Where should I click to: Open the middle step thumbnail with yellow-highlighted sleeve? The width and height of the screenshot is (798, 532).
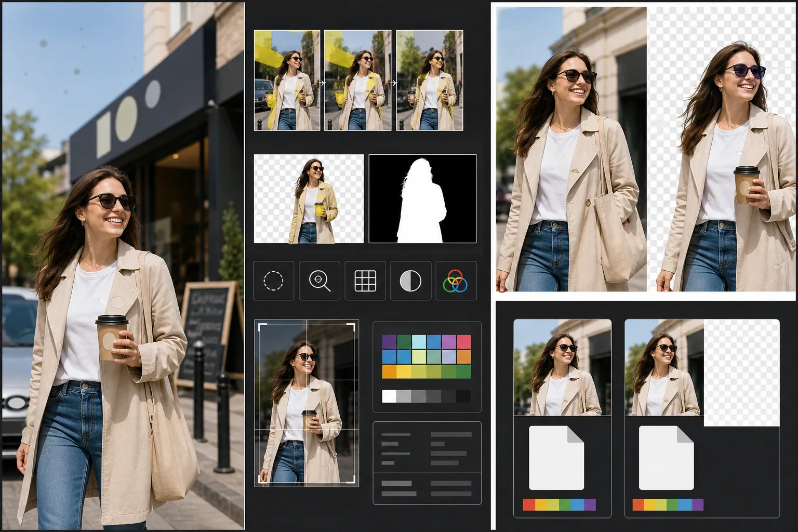click(x=357, y=80)
